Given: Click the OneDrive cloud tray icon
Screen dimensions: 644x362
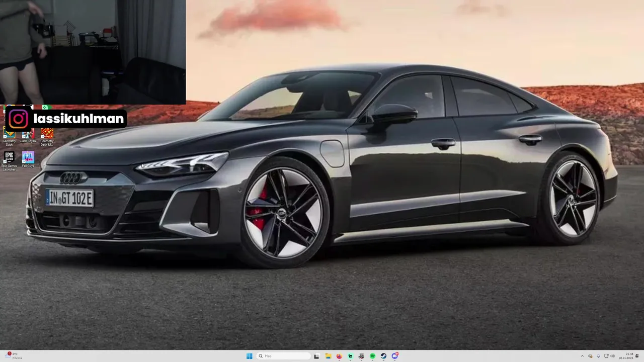Looking at the screenshot, I should click(x=590, y=356).
